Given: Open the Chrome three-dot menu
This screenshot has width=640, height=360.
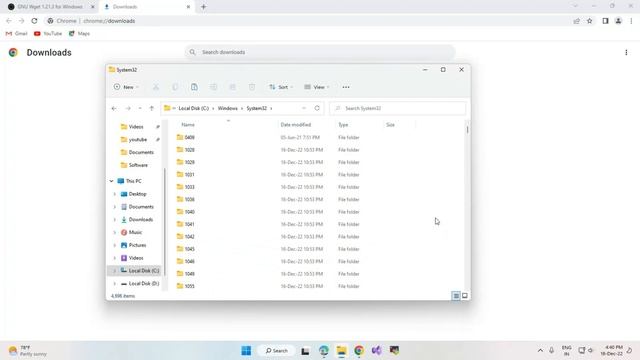Looking at the screenshot, I should [x=631, y=21].
